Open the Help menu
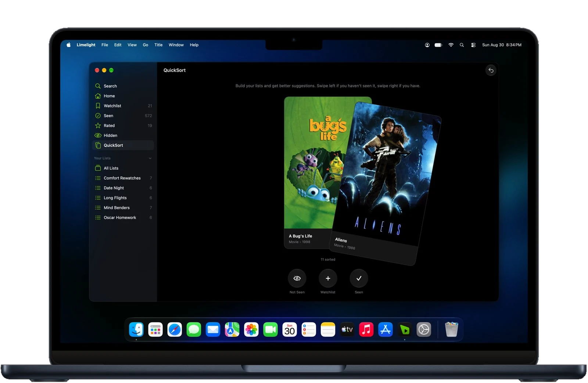Screen dimensions: 588x383 [194, 45]
